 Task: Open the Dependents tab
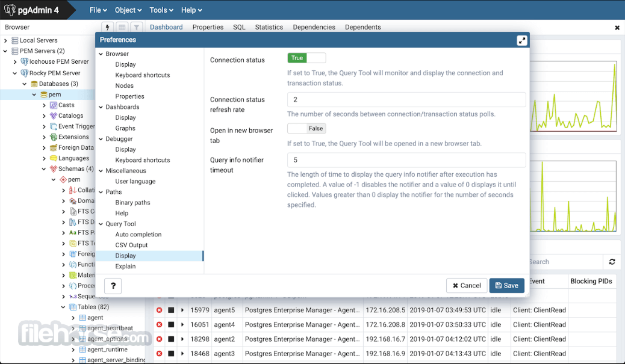click(x=362, y=27)
